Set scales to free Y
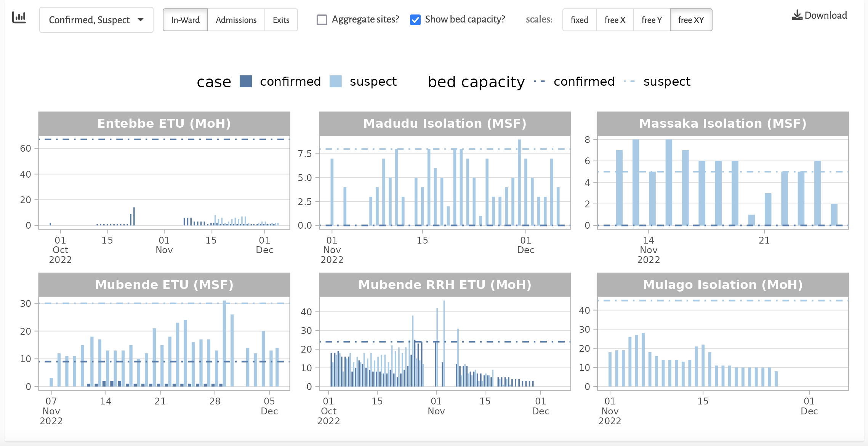Viewport: 868px width, 446px height. (x=652, y=20)
